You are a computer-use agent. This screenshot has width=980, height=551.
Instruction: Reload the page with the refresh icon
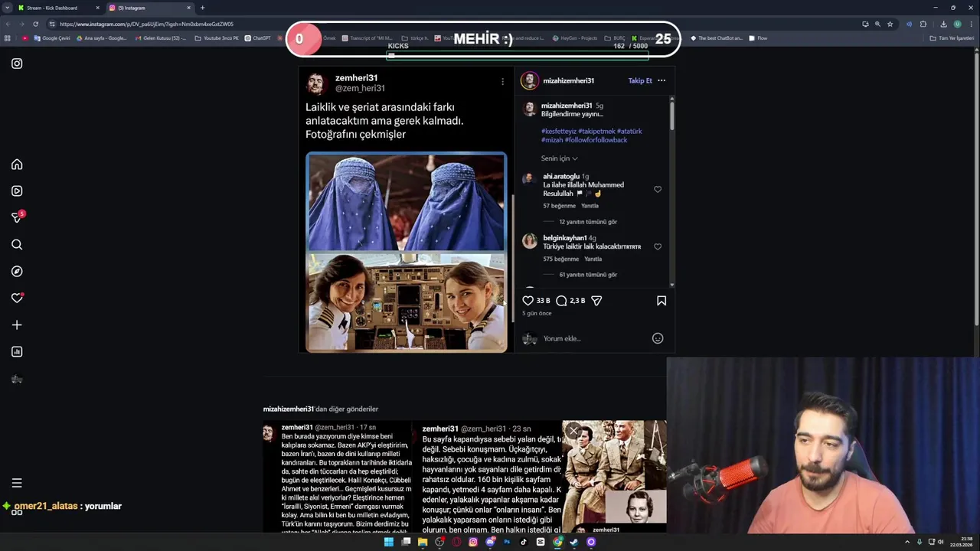click(35, 24)
